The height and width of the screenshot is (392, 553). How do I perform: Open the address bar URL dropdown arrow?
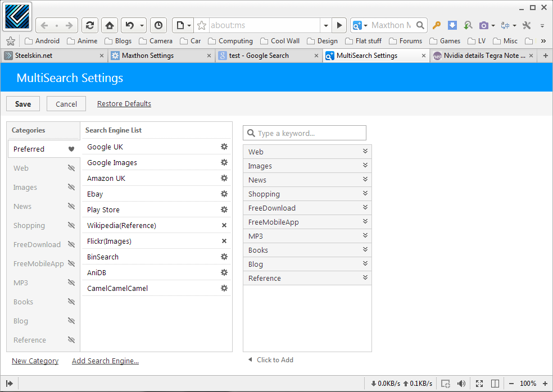click(x=326, y=25)
